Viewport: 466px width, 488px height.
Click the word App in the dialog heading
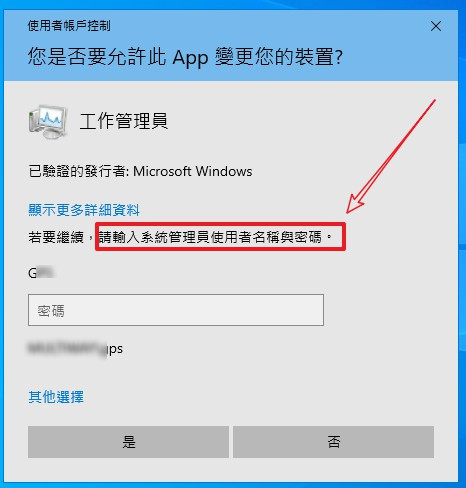pyautogui.click(x=190, y=58)
